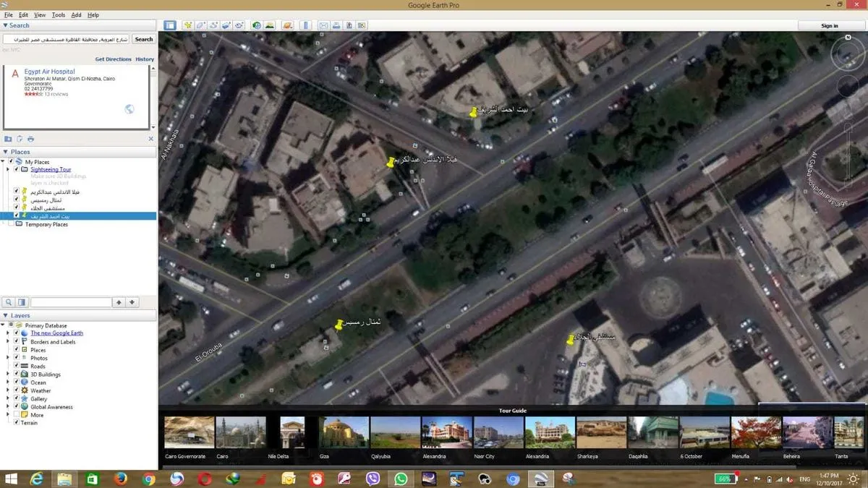Enable the More layer checkbox
Image resolution: width=868 pixels, height=488 pixels.
tap(17, 415)
